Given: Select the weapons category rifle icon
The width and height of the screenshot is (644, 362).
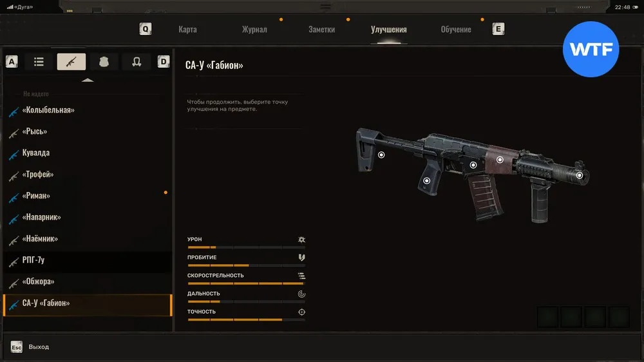Looking at the screenshot, I should click(71, 62).
